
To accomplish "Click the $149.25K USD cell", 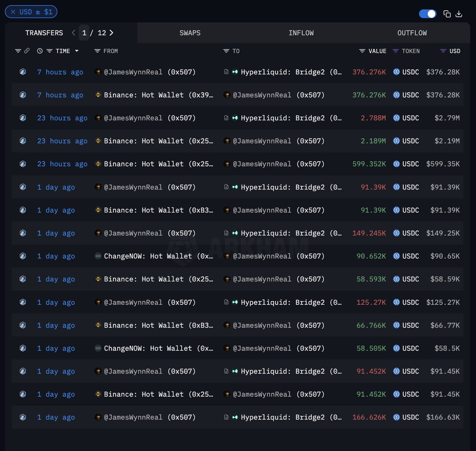I will coord(443,233).
